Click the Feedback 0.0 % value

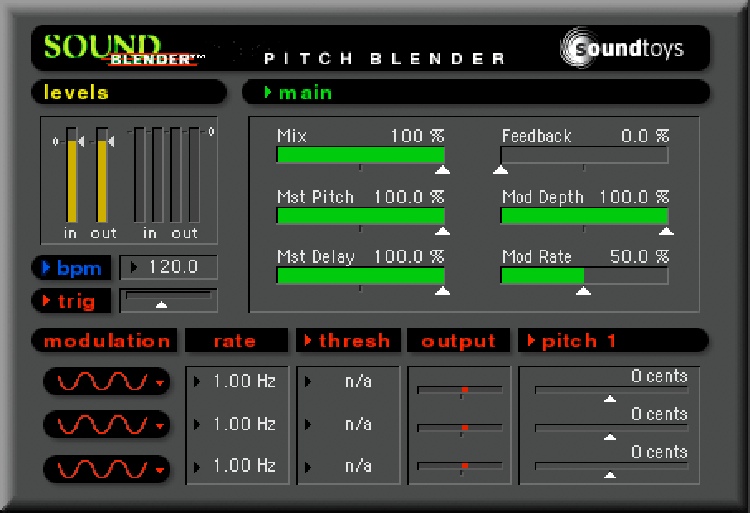click(x=645, y=136)
